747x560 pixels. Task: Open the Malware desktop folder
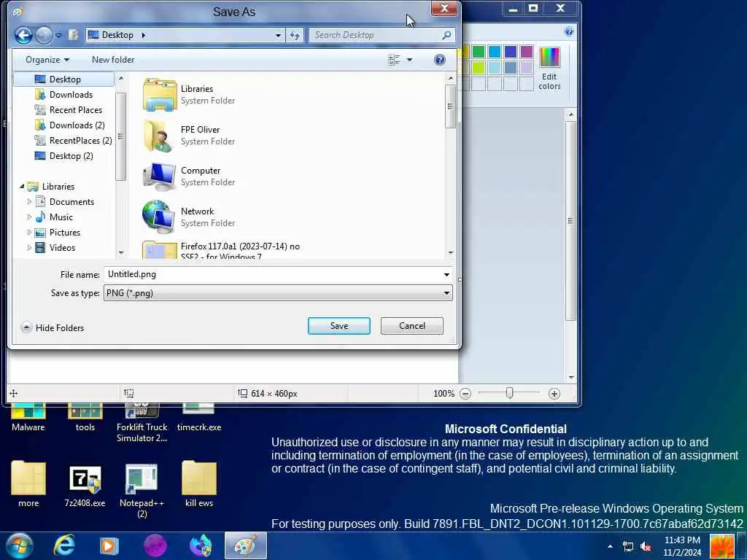click(x=28, y=418)
